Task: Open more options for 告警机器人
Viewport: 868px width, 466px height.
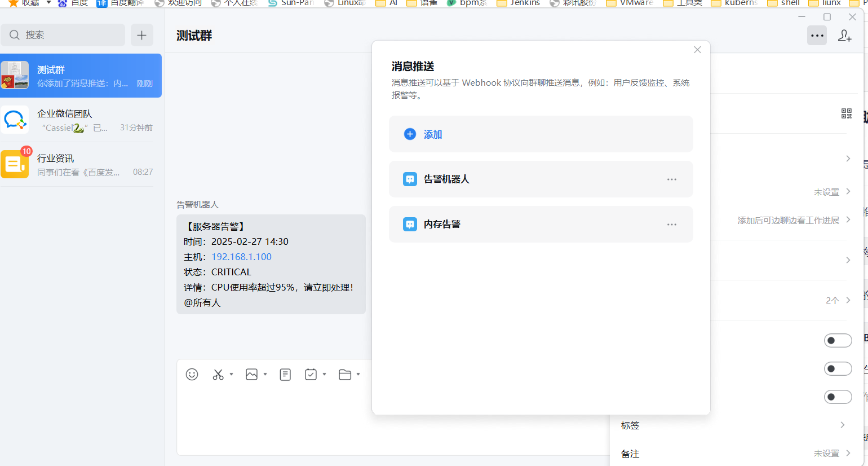Action: point(672,179)
